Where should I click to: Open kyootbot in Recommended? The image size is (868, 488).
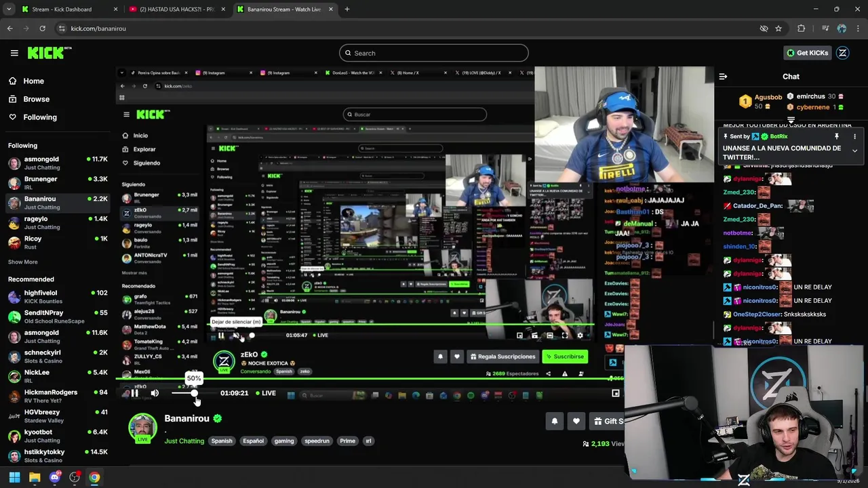57,436
